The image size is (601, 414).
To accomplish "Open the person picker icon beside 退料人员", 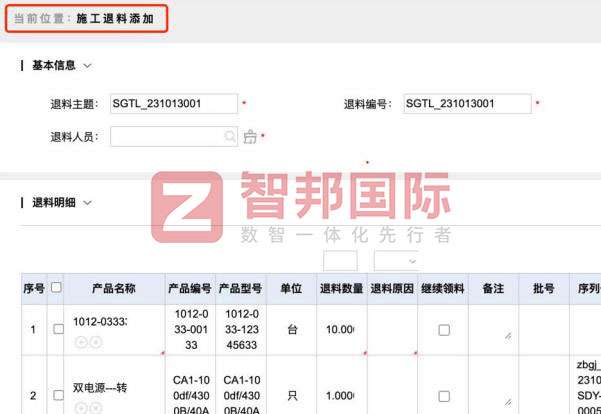I will (x=250, y=136).
